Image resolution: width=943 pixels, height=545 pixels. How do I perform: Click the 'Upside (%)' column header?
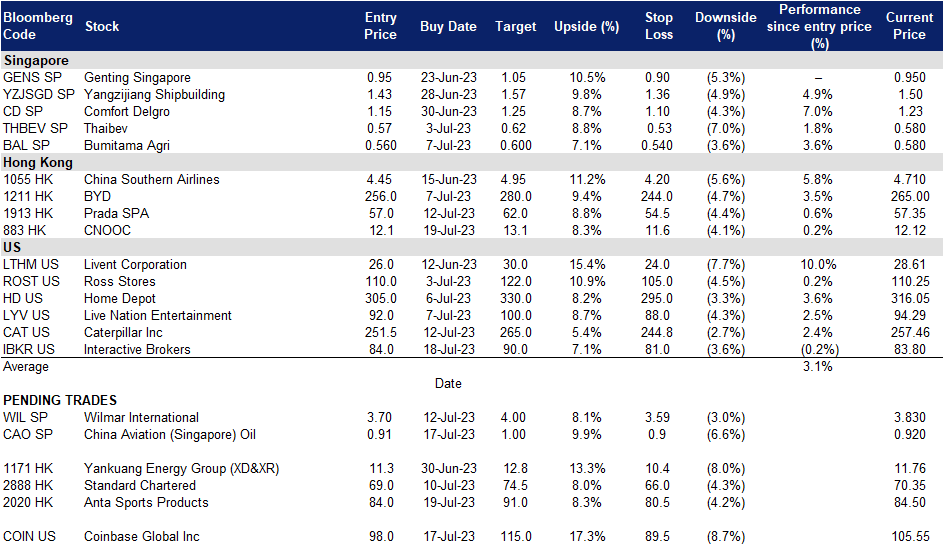click(586, 26)
